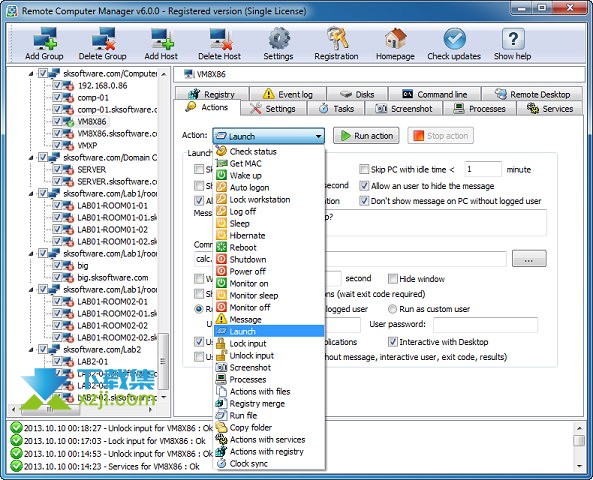Select the Lock workstation action
The height and width of the screenshot is (480, 593).
click(269, 199)
